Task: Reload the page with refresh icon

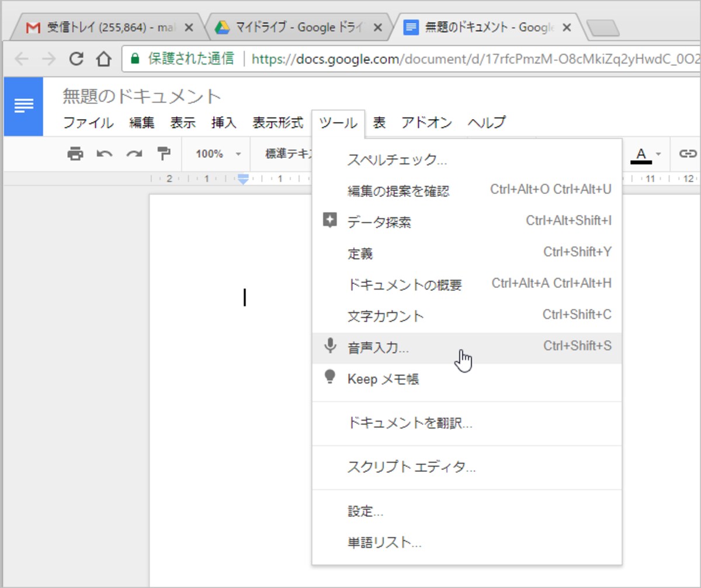Action: 76,58
